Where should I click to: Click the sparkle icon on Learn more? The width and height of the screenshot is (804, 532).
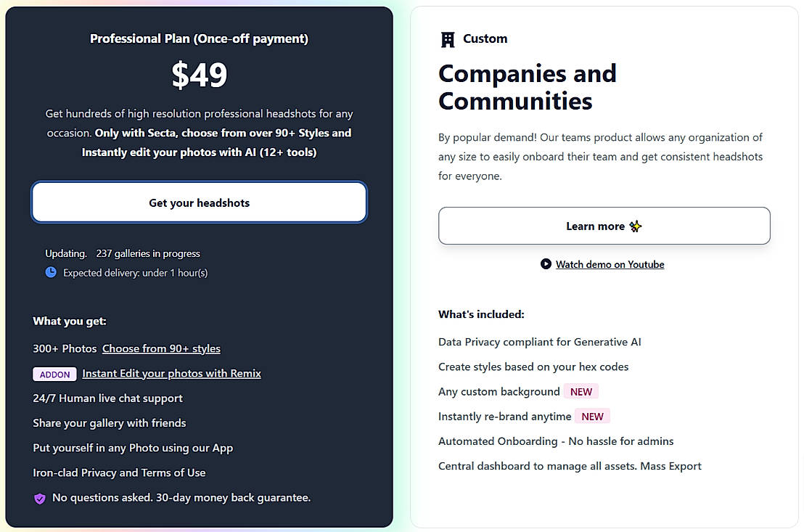click(636, 226)
